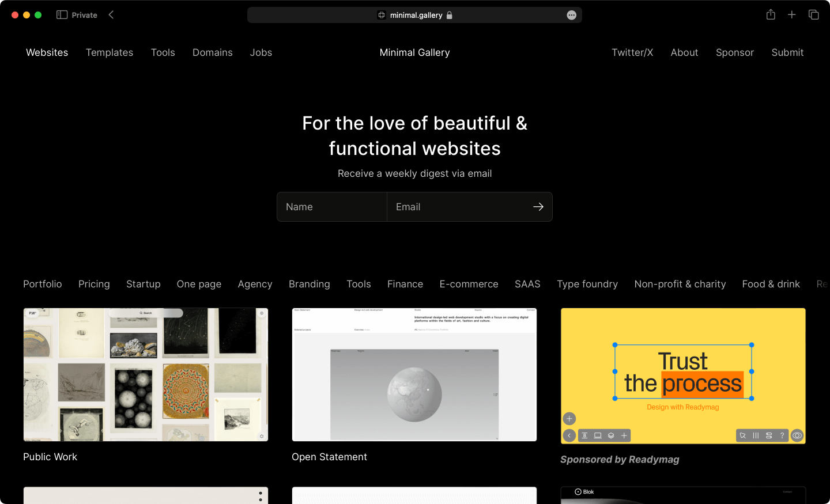This screenshot has height=504, width=830.
Task: Open the Open Statement website thumbnail
Action: point(414,374)
